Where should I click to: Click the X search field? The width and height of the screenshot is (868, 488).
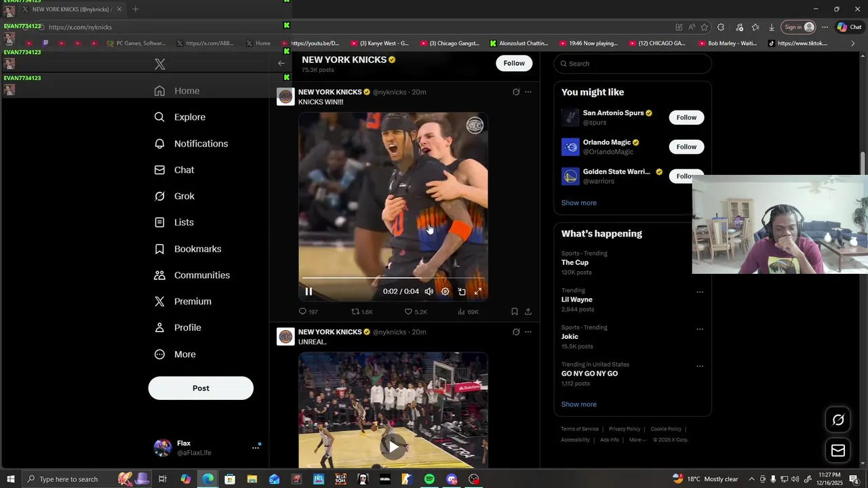pos(633,64)
